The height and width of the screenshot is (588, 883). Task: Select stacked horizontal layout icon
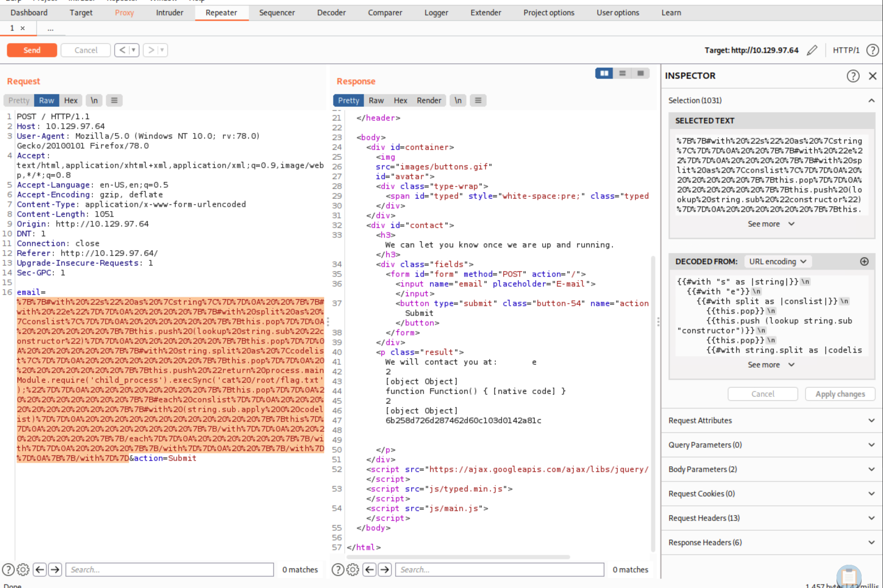(622, 73)
